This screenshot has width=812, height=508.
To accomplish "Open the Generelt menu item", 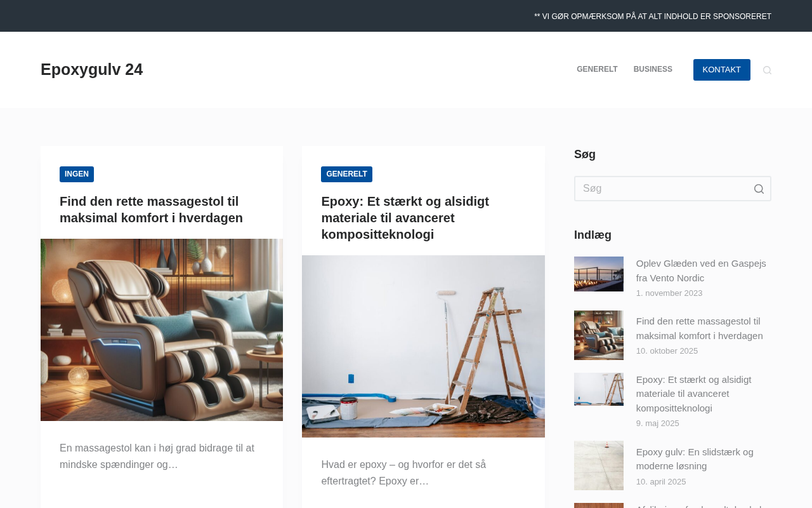I will pyautogui.click(x=597, y=69).
